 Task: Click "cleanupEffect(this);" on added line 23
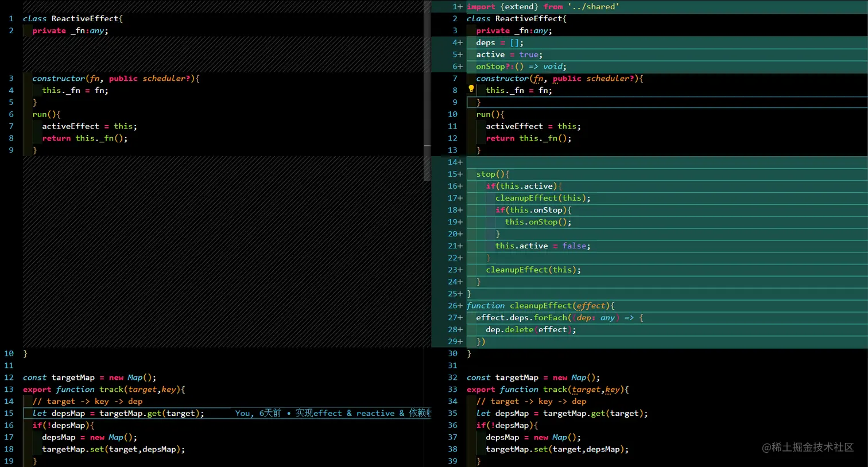533,270
